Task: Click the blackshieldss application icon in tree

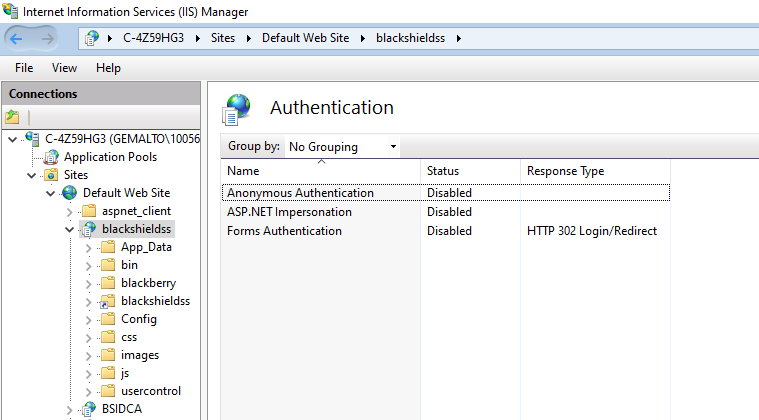Action: click(x=89, y=229)
